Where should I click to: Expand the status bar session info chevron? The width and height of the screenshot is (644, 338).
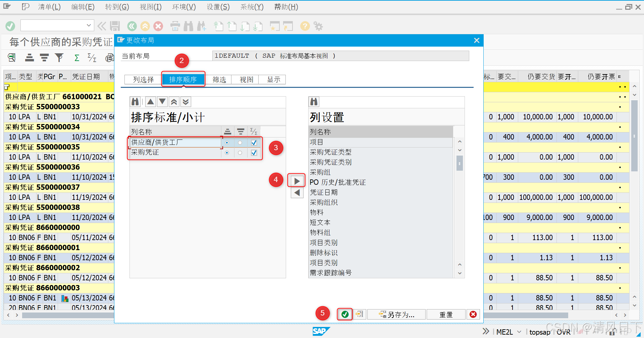click(x=486, y=331)
